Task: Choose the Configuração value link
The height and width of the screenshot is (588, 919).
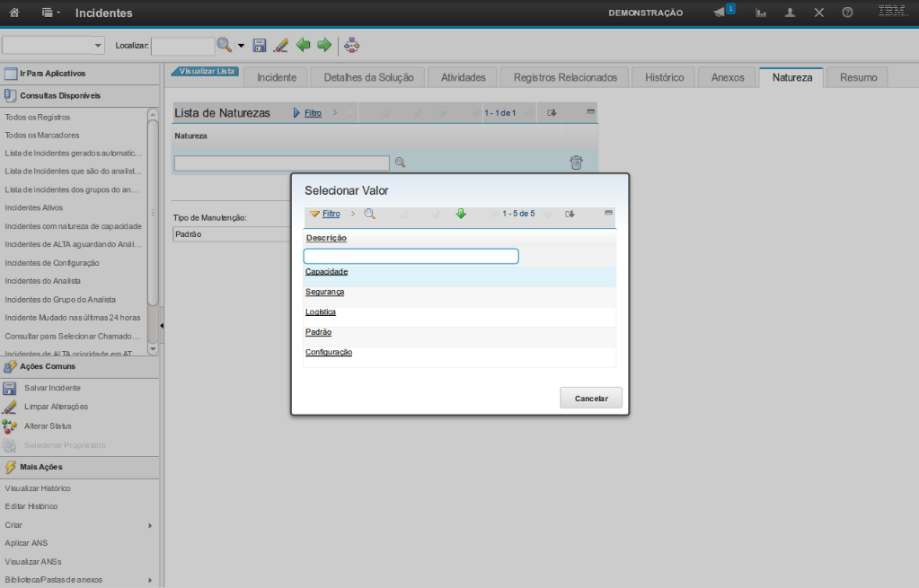Action: 329,352
